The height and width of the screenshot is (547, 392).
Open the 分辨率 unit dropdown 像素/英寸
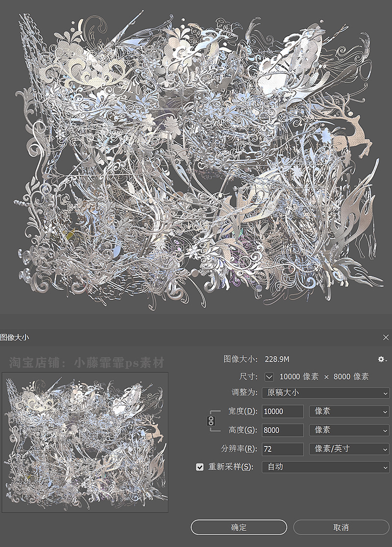pos(349,449)
